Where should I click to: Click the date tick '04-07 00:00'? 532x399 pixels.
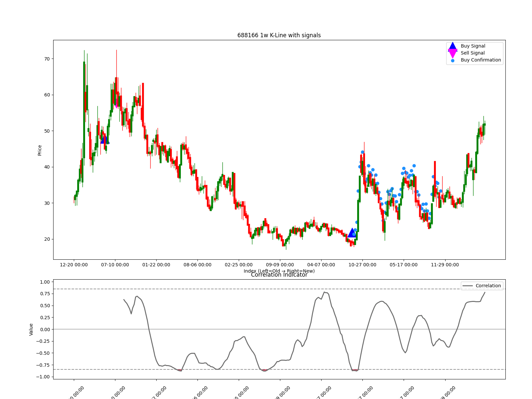coord(321,265)
